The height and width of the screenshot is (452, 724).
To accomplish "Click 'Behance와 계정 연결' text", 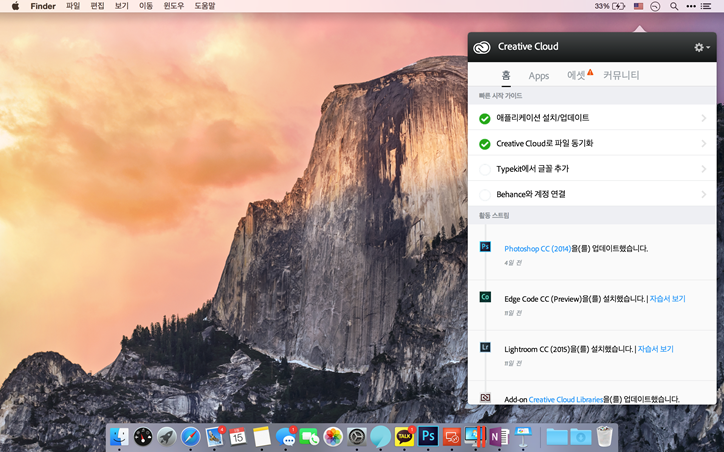I will point(531,194).
